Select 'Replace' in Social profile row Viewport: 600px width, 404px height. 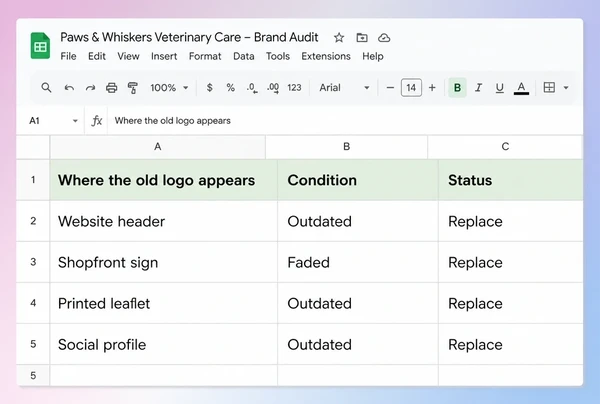[x=510, y=344]
